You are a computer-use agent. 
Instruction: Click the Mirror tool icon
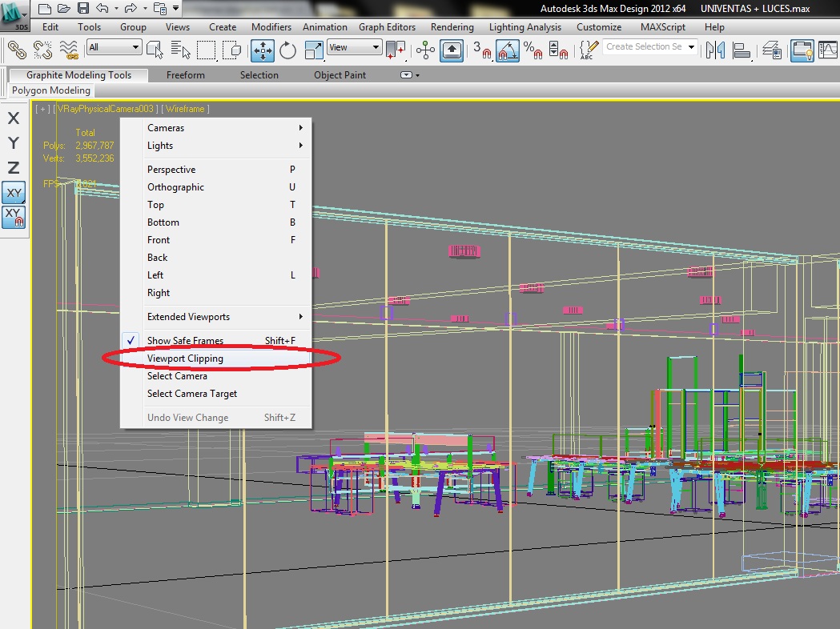[715, 50]
